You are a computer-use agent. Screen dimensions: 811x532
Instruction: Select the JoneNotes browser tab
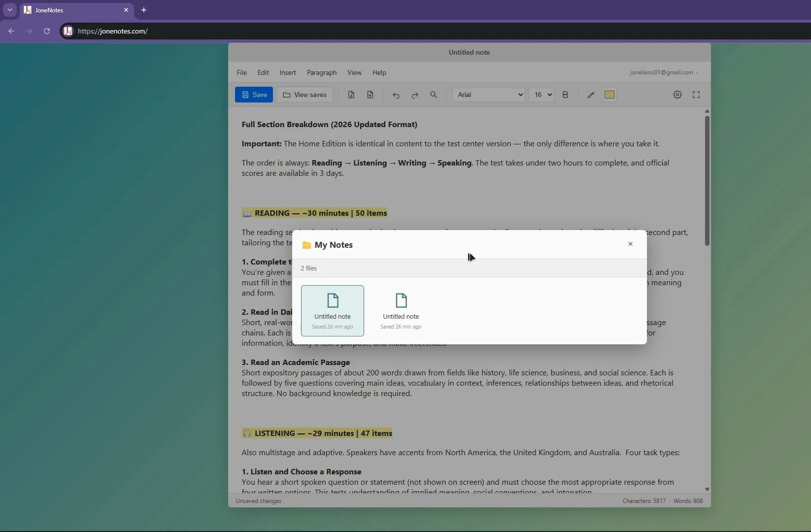tap(76, 10)
